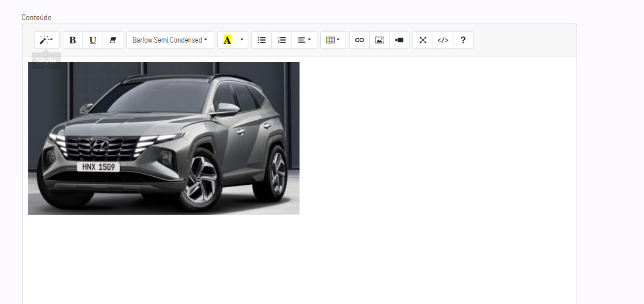Insert a video with the video icon
The height and width of the screenshot is (304, 644).
pos(400,40)
